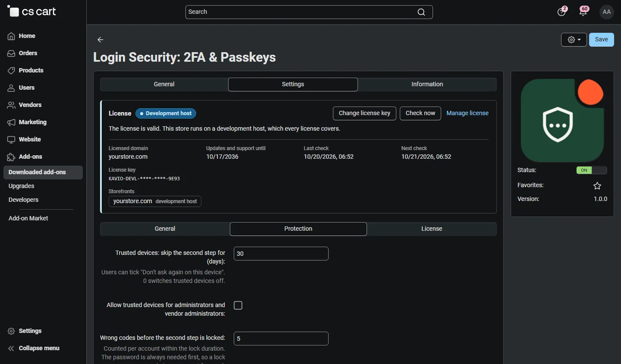Open the notifications bell with 60 badge
Viewport: 621px width, 364px height.
point(583,12)
